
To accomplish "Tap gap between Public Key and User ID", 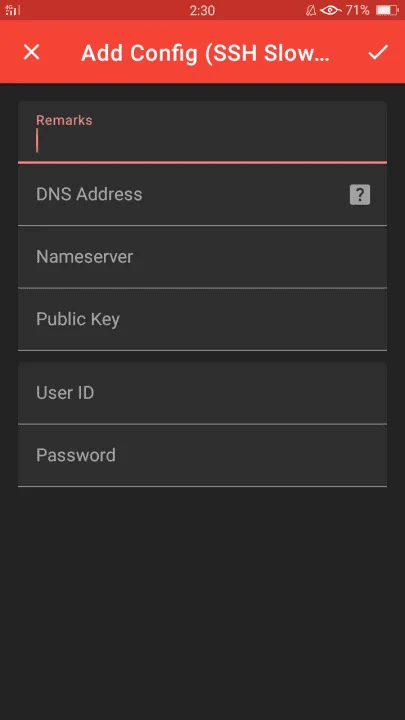I will [202, 356].
